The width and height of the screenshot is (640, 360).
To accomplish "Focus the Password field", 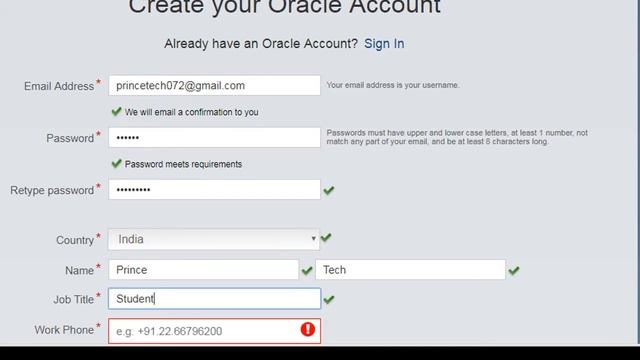I will click(x=214, y=138).
